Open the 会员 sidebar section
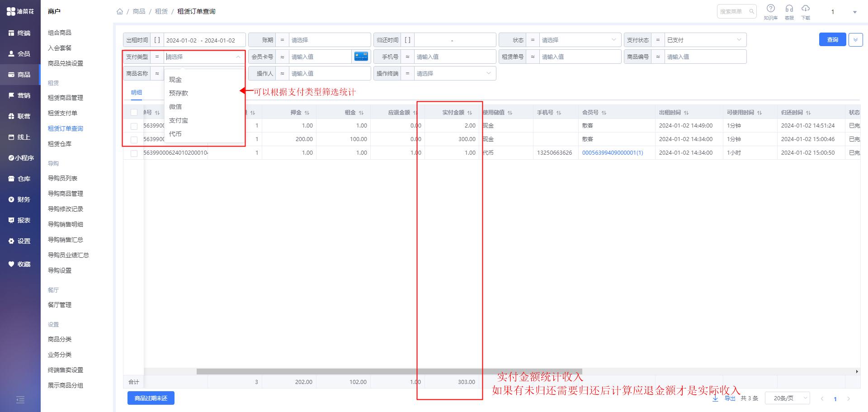 pos(20,54)
